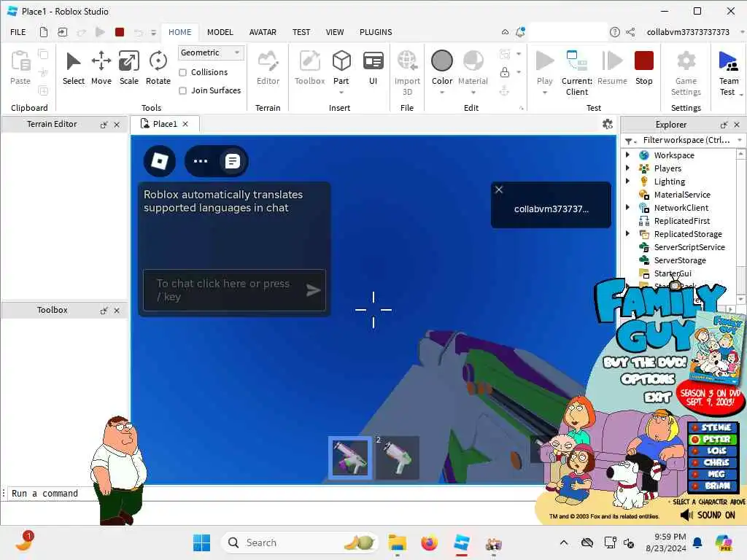
Task: Activate the Move tool
Action: tap(101, 68)
